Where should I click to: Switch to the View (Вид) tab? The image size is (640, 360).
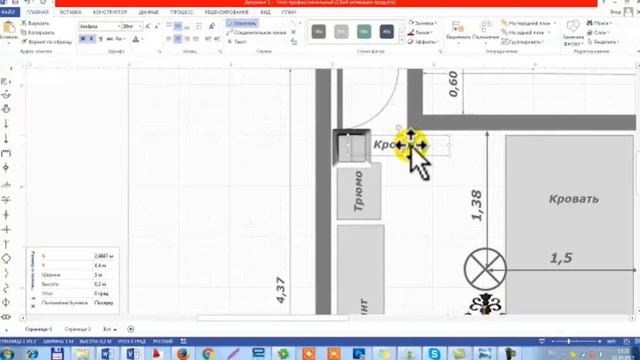265,12
